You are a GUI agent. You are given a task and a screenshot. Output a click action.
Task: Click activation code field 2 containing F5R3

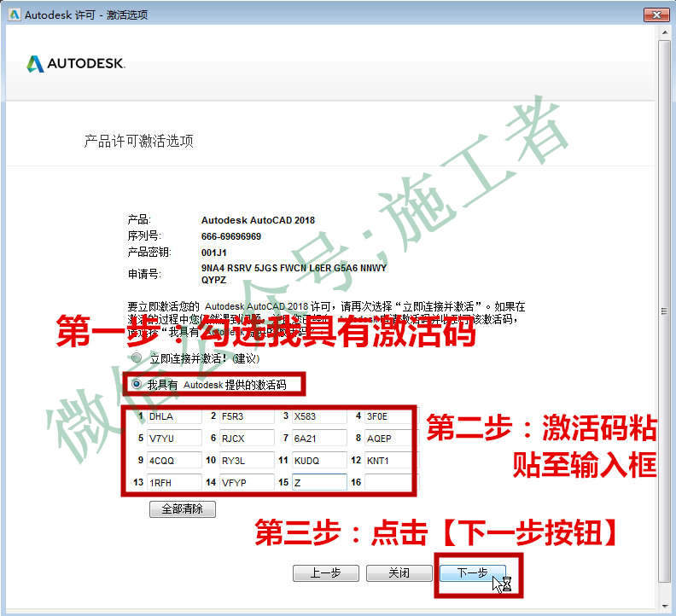pos(247,416)
